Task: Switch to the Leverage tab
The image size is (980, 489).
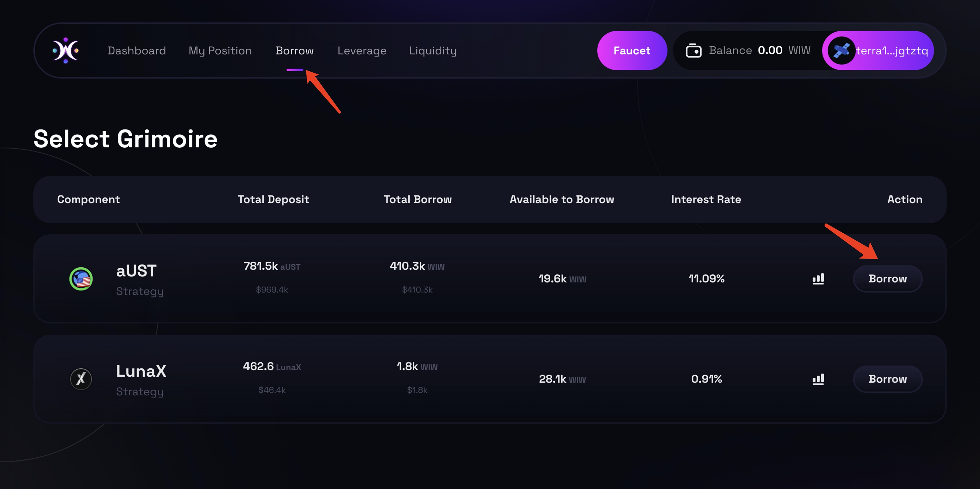Action: tap(361, 51)
